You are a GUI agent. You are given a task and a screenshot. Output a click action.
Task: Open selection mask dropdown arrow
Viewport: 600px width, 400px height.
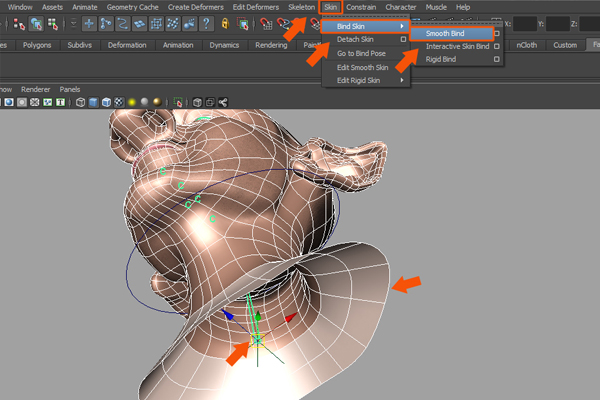[73, 24]
